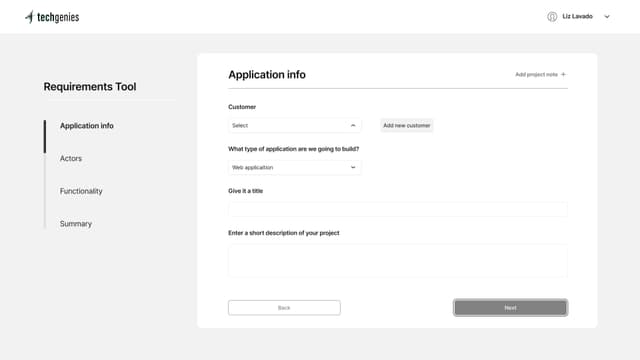The image size is (640, 360).
Task: Click the project description text area
Action: coord(398,261)
